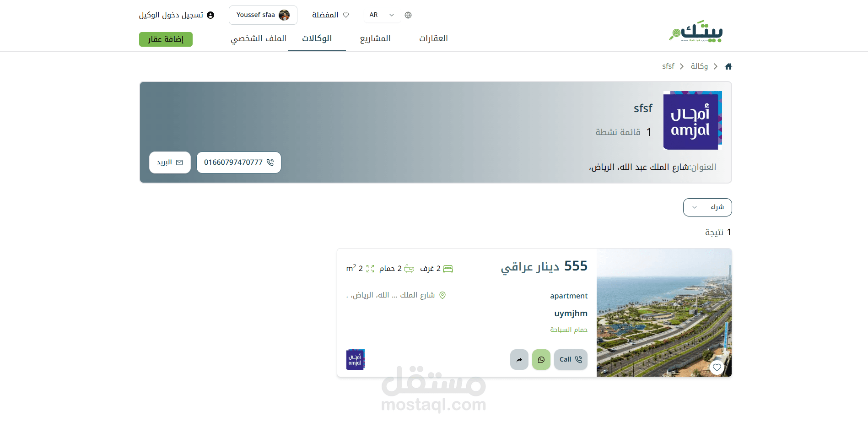Toggle the heart favorite on the listing photo

pos(717,367)
